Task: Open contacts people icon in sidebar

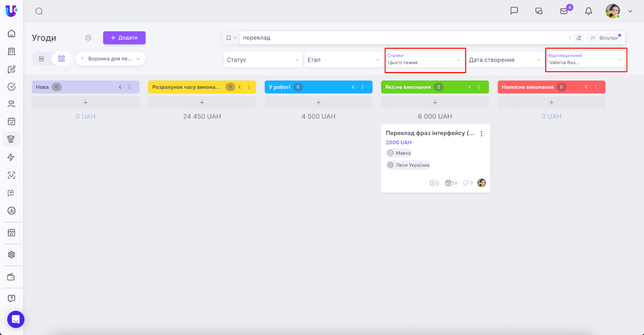Action: click(12, 104)
